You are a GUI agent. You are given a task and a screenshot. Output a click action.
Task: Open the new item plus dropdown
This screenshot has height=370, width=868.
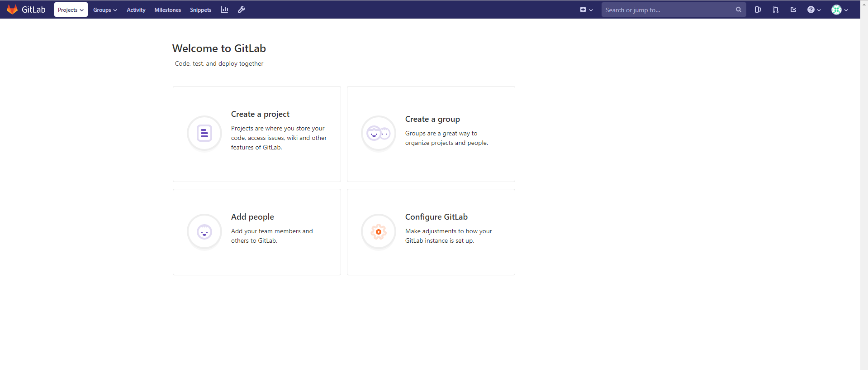tap(586, 10)
